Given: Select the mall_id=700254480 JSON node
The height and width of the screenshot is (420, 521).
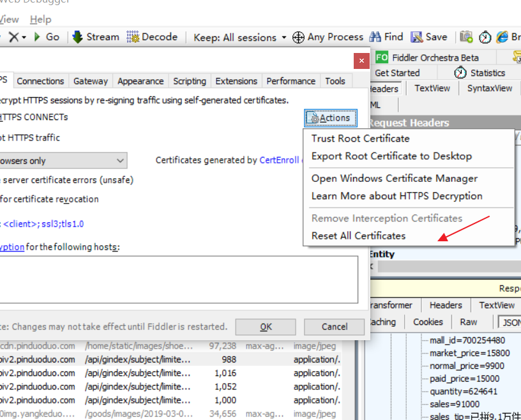Looking at the screenshot, I should (x=467, y=340).
